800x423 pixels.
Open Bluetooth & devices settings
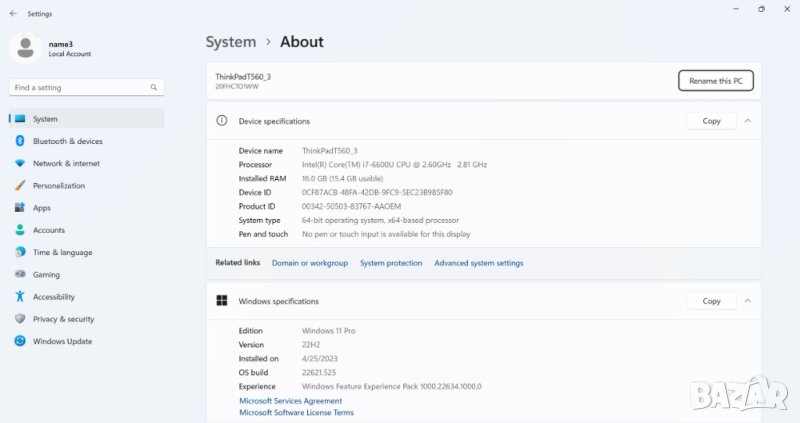(67, 141)
